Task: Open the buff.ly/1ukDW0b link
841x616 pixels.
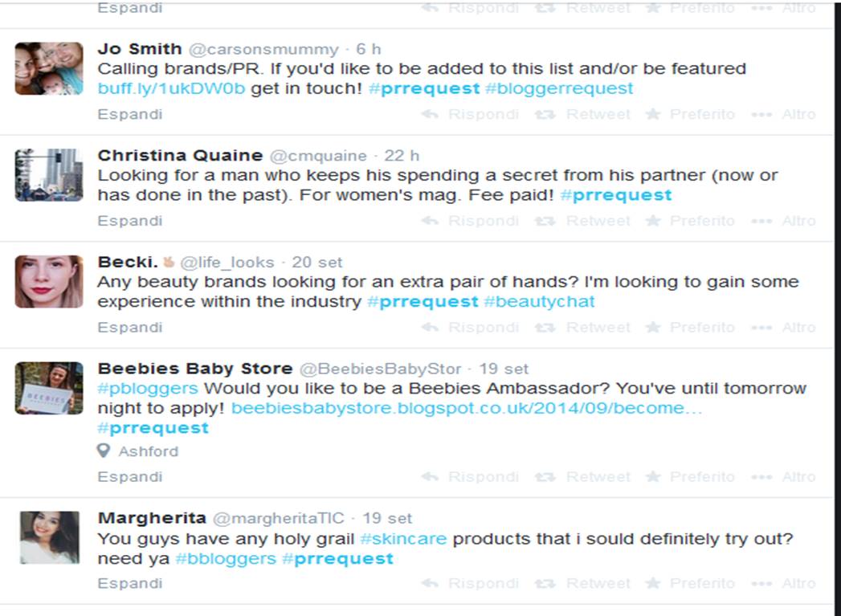Action: coord(171,88)
